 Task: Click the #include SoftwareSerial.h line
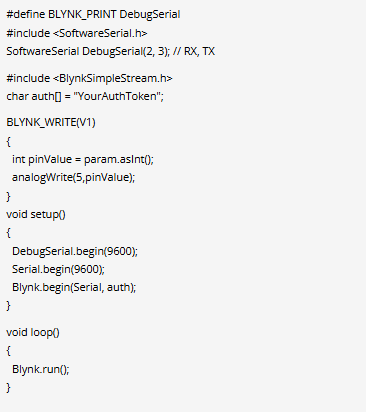pyautogui.click(x=77, y=33)
